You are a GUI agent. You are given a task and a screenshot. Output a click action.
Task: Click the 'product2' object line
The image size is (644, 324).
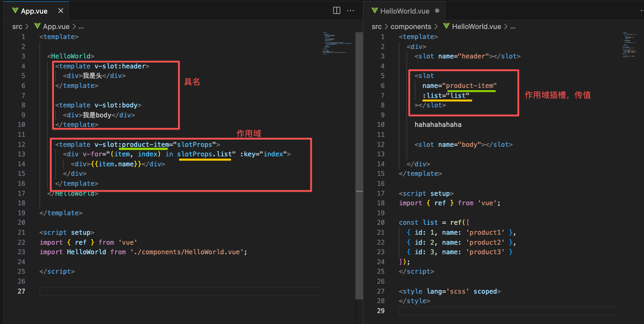[461, 242]
